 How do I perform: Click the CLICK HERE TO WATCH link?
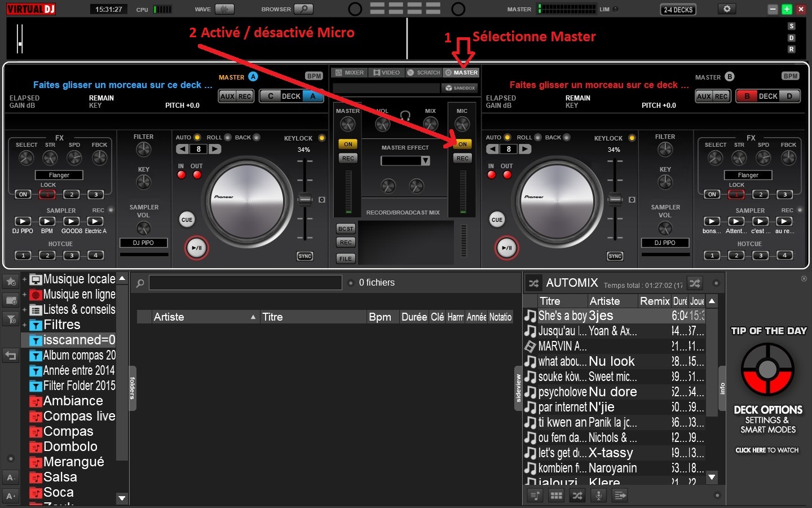click(767, 450)
